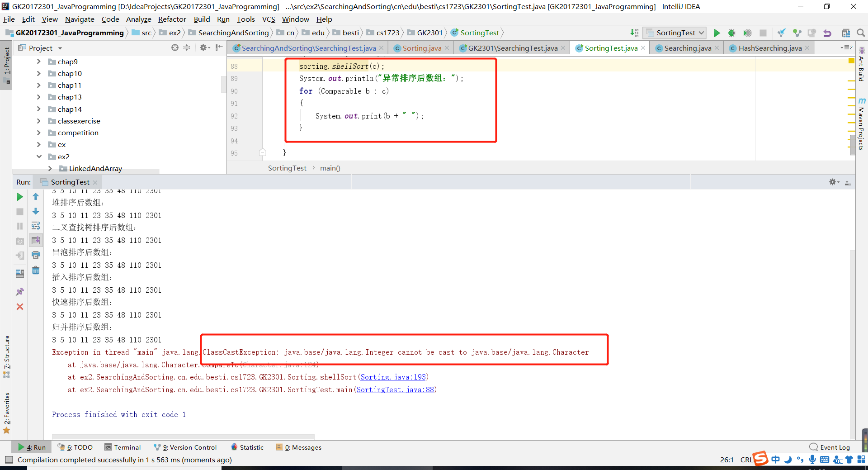Follow the SortingTest.java:88 stack trace link
Screen dimensions: 868x470
395,389
